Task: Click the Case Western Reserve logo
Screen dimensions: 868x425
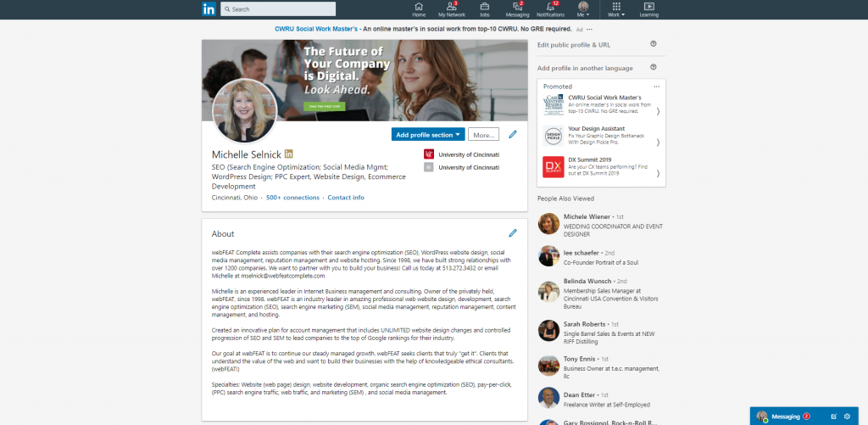Action: tap(553, 104)
